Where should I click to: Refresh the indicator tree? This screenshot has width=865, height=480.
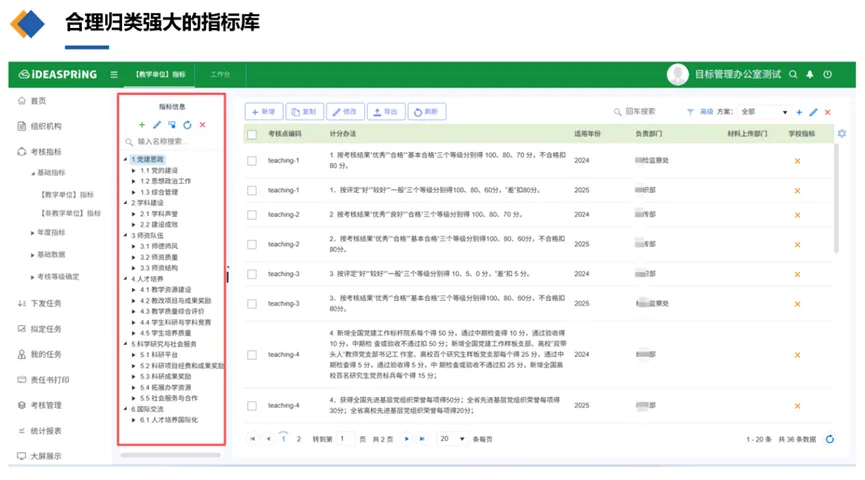[x=188, y=125]
